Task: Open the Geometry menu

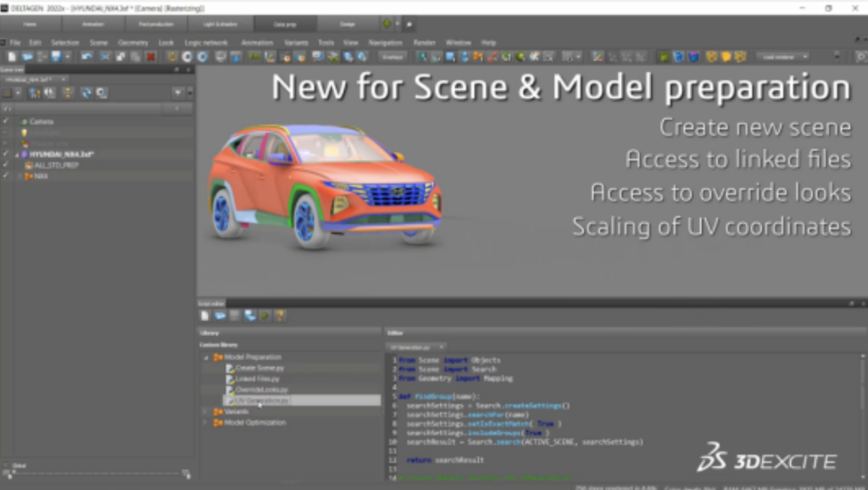Action: (x=132, y=42)
